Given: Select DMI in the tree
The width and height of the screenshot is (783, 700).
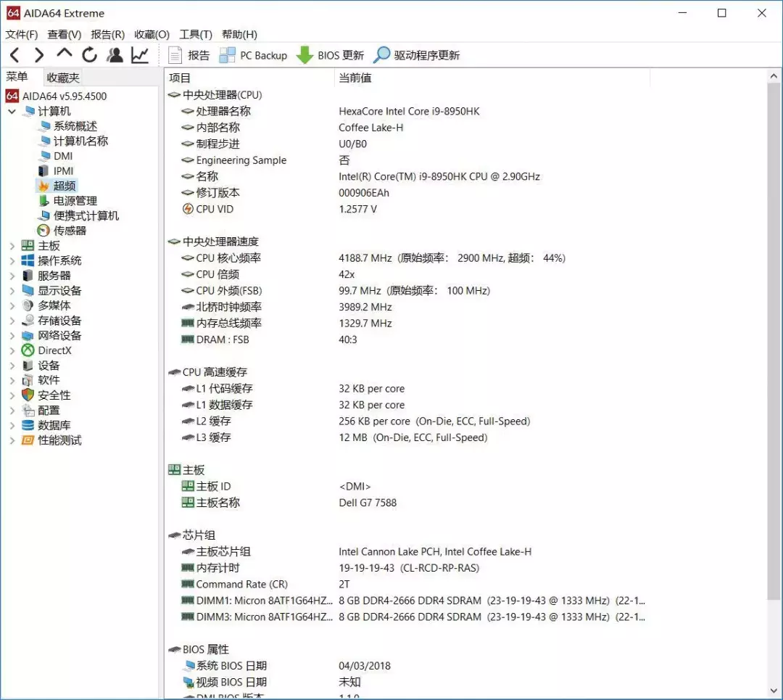Looking at the screenshot, I should (x=63, y=156).
